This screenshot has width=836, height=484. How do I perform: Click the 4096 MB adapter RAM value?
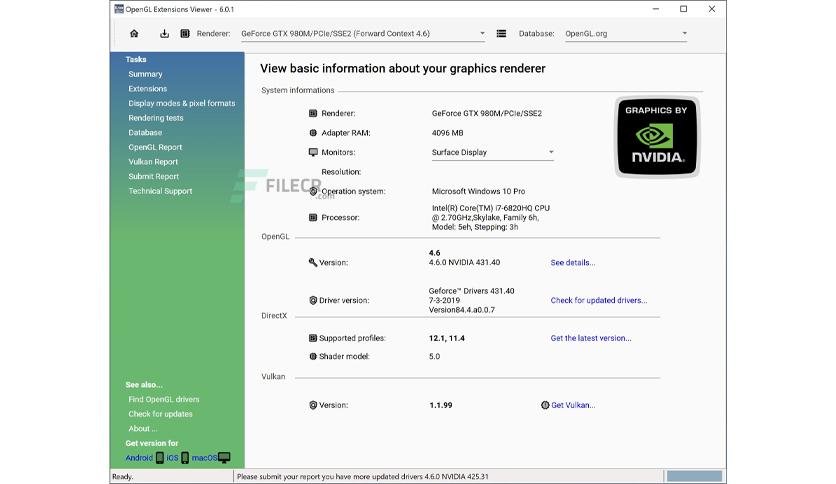[447, 133]
